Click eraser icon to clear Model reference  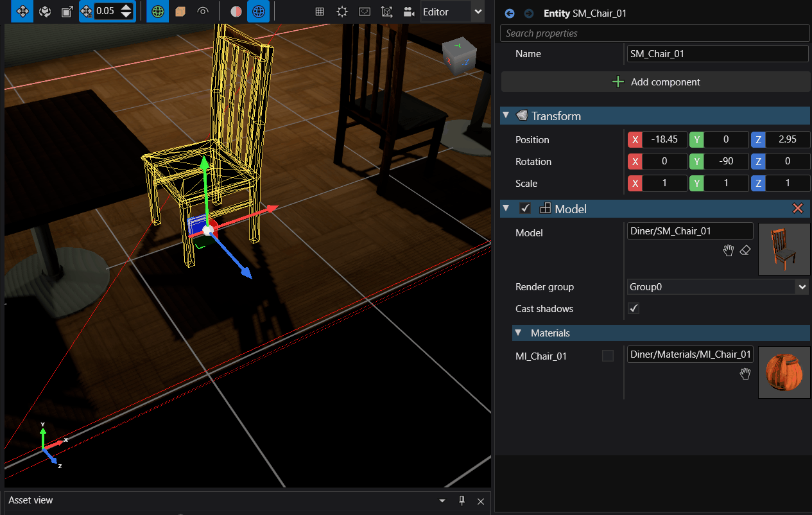pyautogui.click(x=745, y=250)
